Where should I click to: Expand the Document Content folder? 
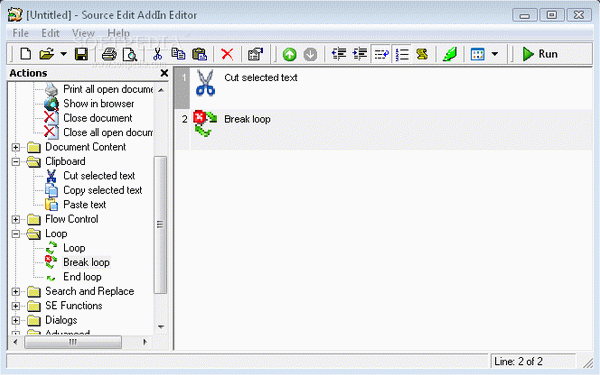click(x=16, y=147)
